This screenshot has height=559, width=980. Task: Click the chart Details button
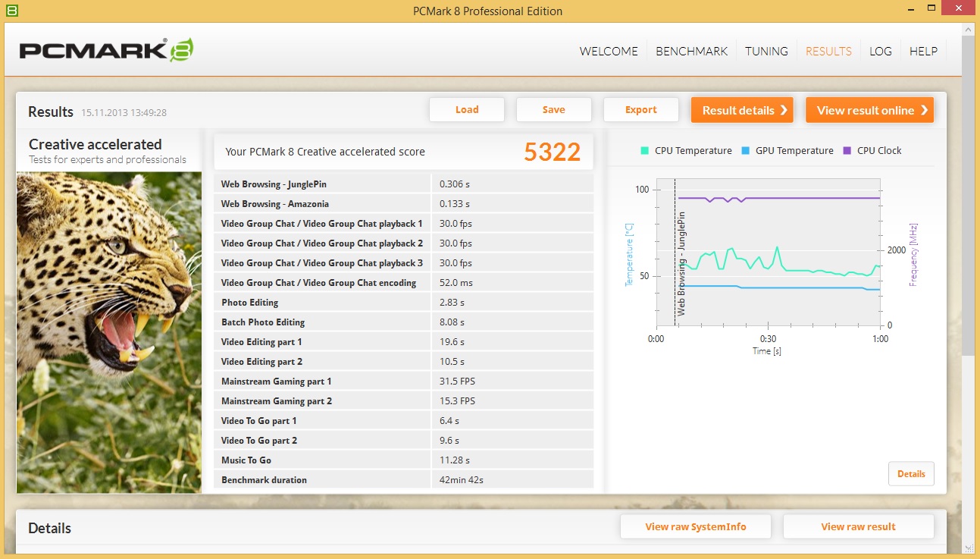point(911,474)
